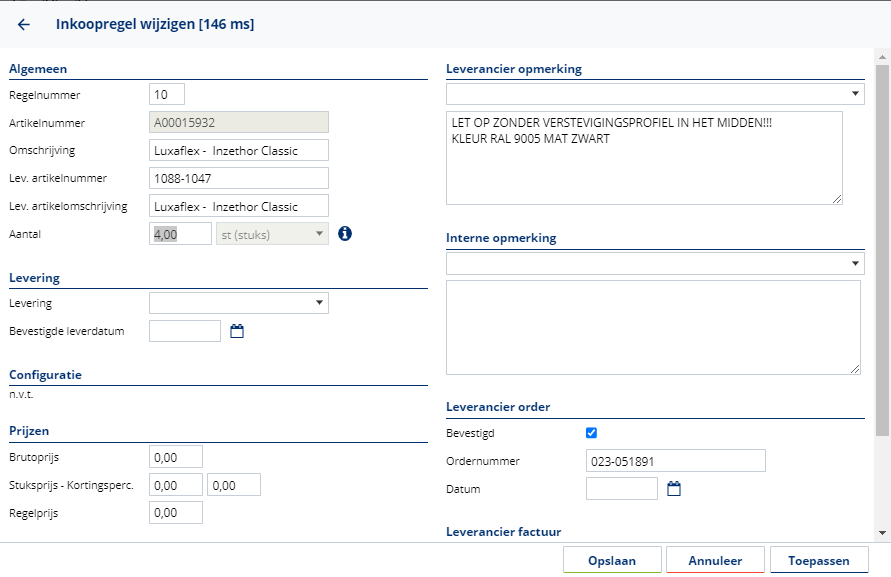This screenshot has height=577, width=891.
Task: Click the Interne opmerking text area
Action: coord(652,327)
